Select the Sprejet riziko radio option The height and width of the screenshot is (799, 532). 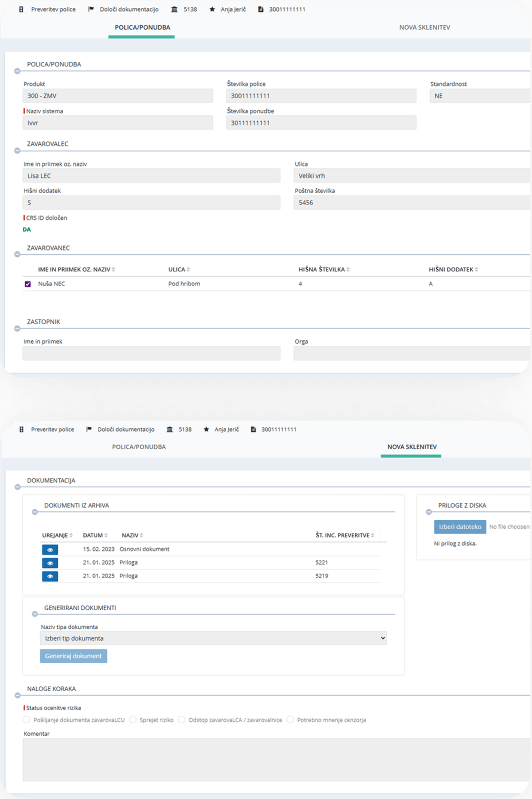point(133,720)
